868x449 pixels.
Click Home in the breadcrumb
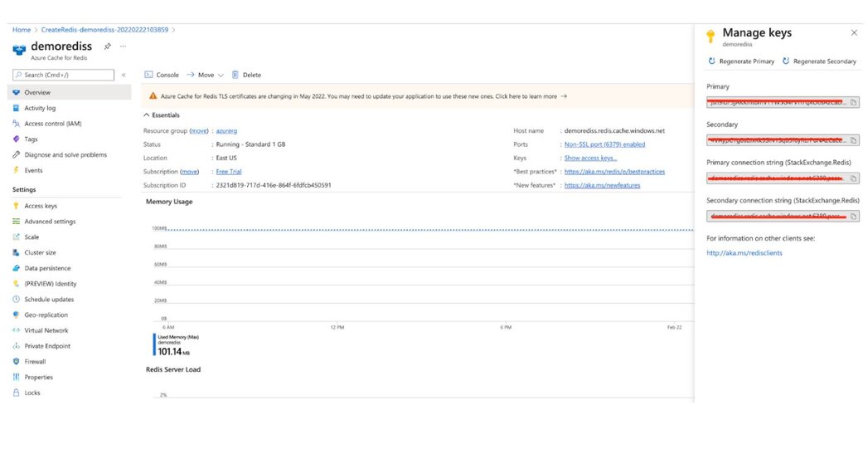[21, 30]
